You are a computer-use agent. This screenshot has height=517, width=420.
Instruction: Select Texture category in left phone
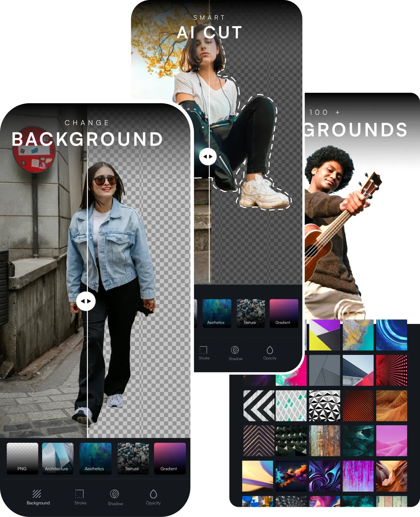pyautogui.click(x=133, y=458)
